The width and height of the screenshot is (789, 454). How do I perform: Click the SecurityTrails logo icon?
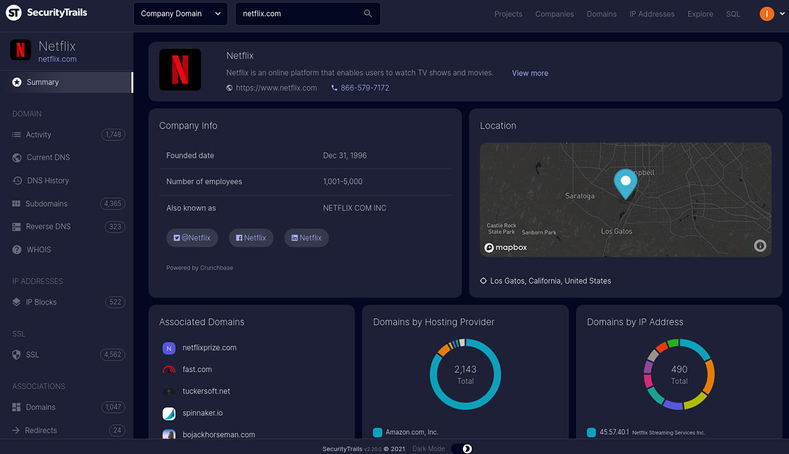pyautogui.click(x=14, y=13)
